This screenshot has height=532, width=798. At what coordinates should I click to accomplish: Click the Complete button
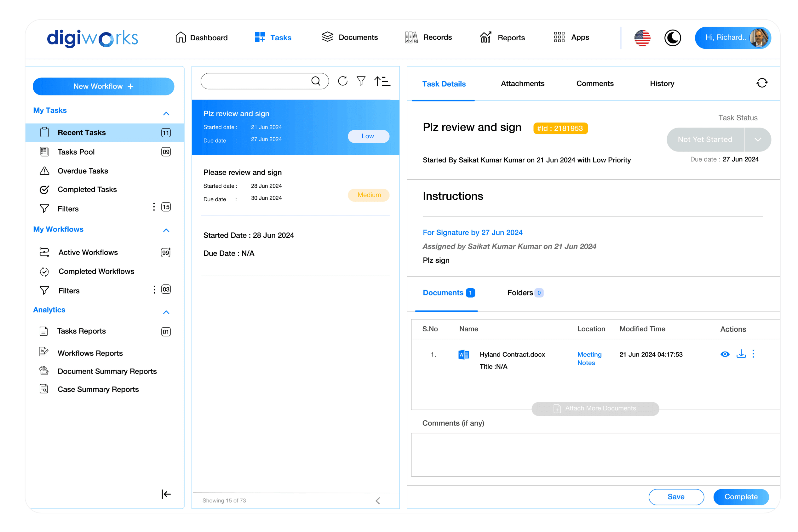pos(741,497)
